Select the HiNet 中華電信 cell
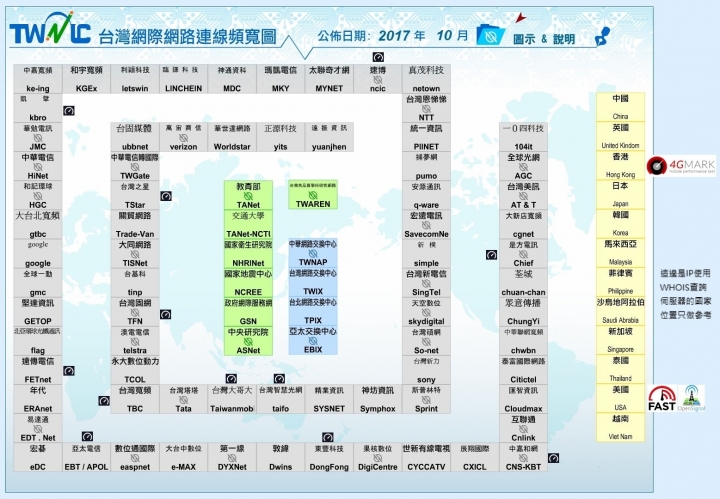 (38, 166)
